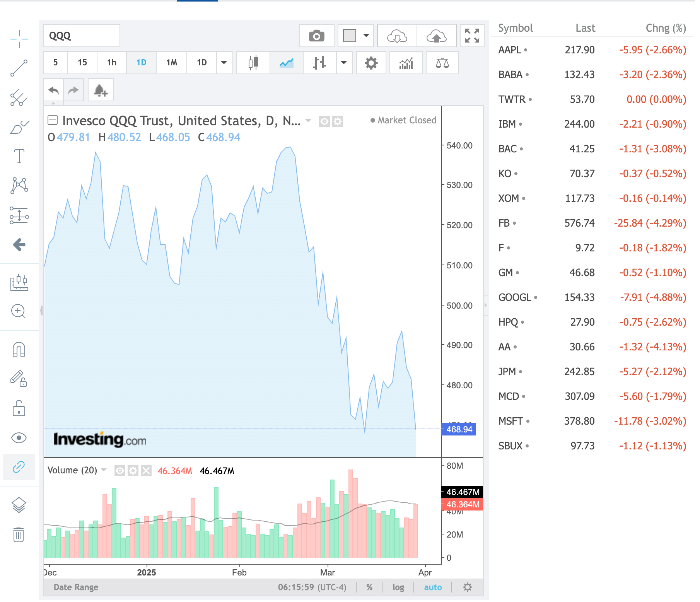Screen dimensions: 700x602
Task: Toggle magnet mode in sidebar
Action: [19, 349]
